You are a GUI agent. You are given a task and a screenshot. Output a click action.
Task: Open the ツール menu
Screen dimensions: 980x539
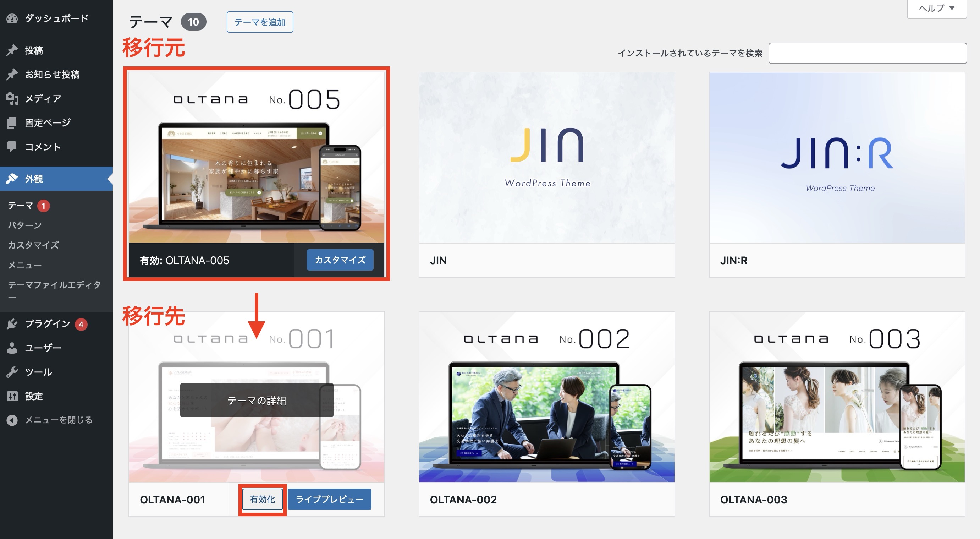(x=56, y=372)
